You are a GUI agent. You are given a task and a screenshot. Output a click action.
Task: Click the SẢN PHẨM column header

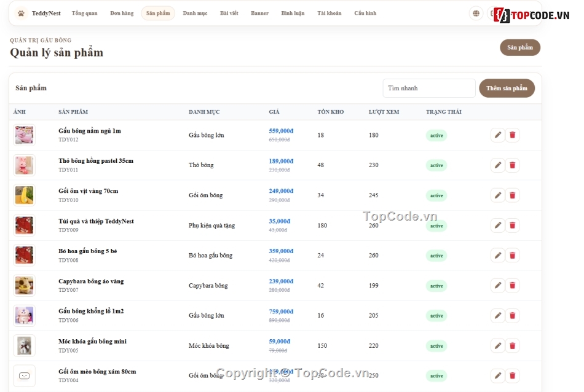click(x=73, y=112)
